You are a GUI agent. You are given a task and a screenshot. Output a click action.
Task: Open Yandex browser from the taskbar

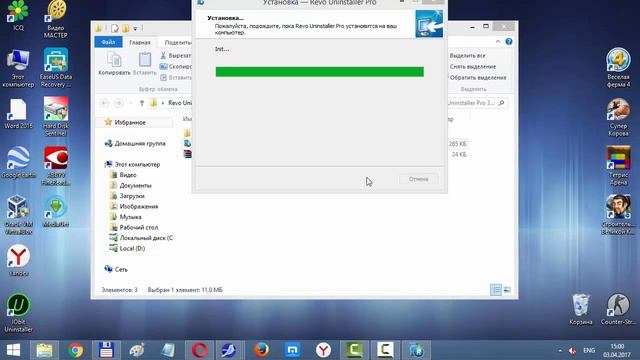point(323,350)
